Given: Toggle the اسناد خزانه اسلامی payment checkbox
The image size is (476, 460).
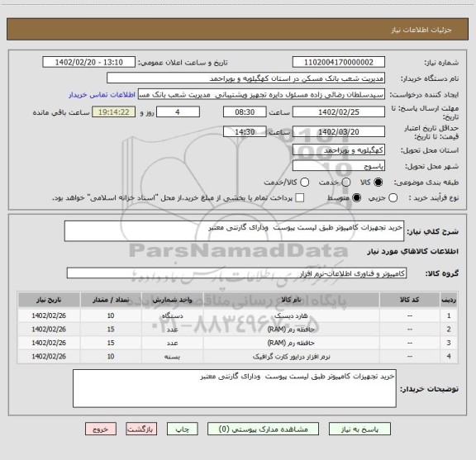Looking at the screenshot, I should [x=300, y=198].
